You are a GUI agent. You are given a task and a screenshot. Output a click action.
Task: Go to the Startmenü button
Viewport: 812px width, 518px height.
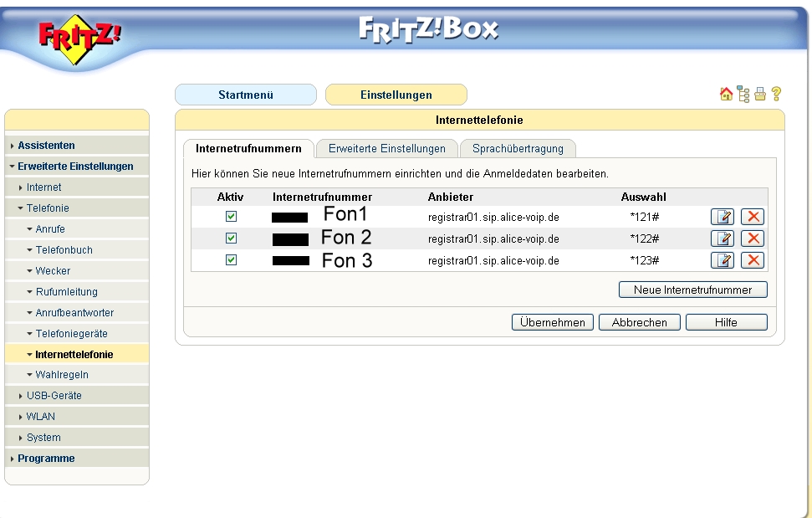click(245, 95)
